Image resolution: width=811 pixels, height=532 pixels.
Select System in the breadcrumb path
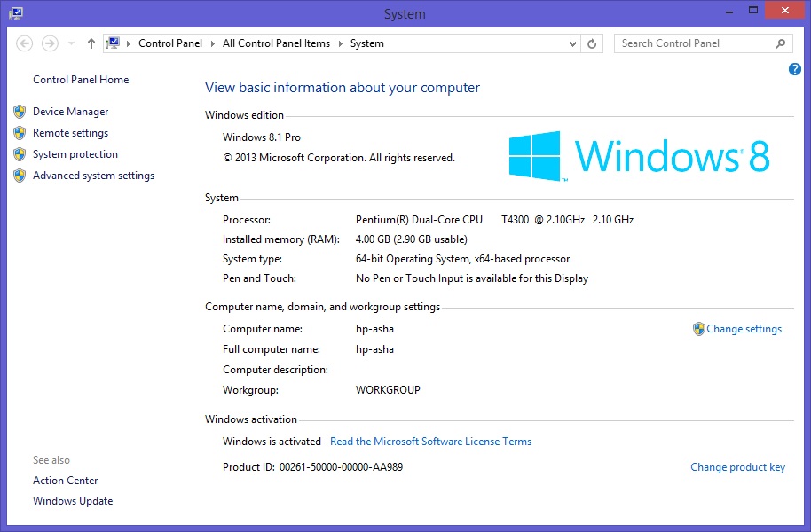(x=367, y=43)
